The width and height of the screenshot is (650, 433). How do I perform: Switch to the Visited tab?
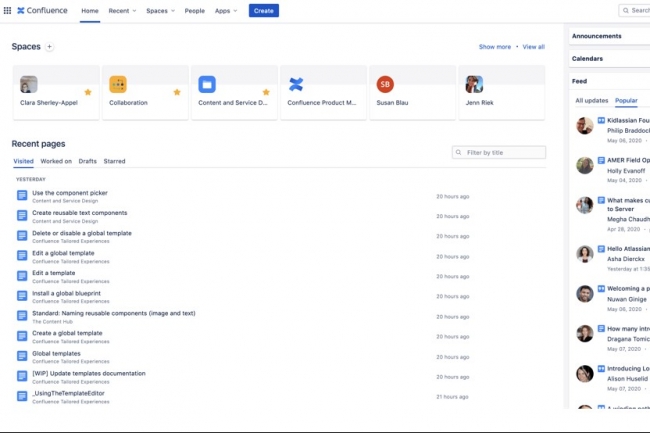pyautogui.click(x=24, y=161)
